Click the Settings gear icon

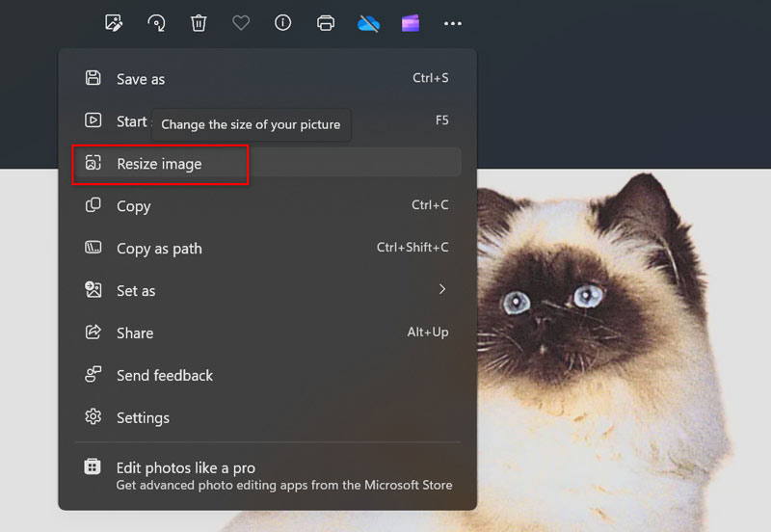[93, 416]
